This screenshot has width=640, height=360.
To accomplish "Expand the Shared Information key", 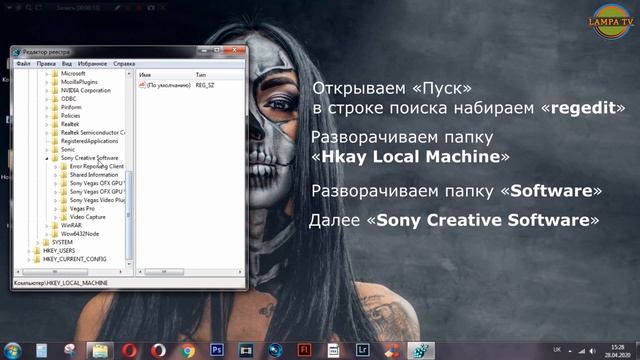I will 56,175.
